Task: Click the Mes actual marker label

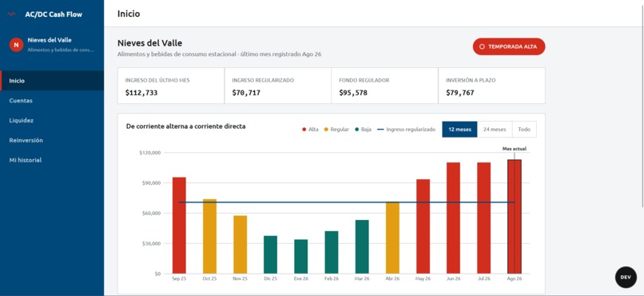Action: point(515,149)
